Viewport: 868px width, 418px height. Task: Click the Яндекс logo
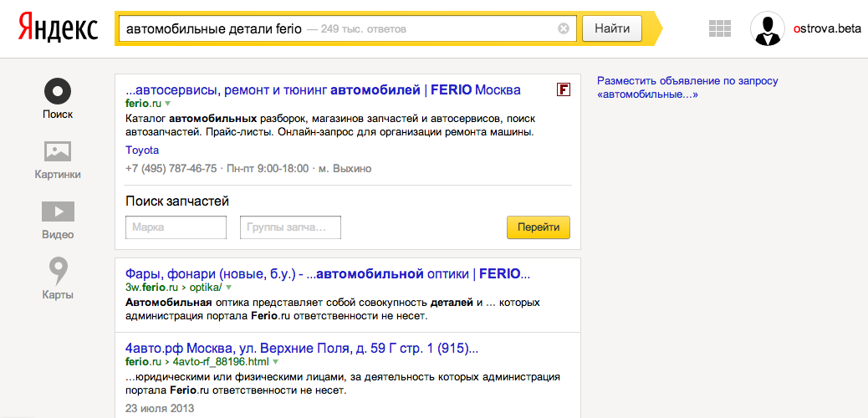[x=58, y=28]
